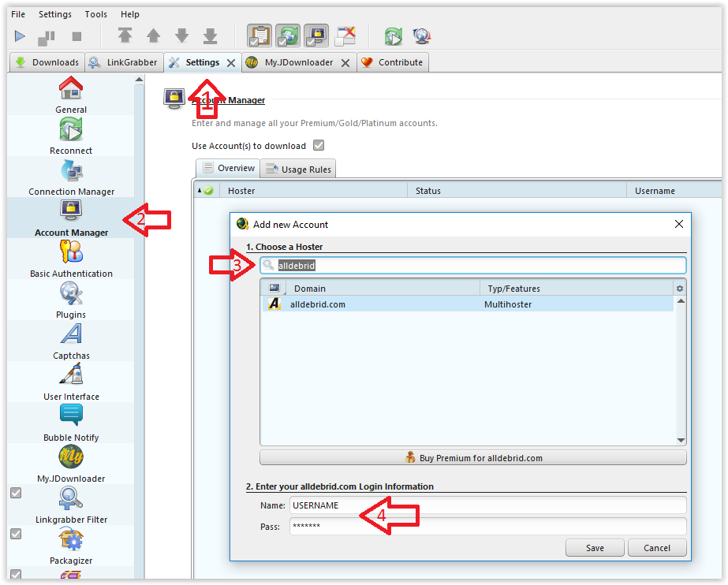Image resolution: width=728 pixels, height=585 pixels.
Task: Open Plugins settings in the sidebar
Action: (70, 300)
